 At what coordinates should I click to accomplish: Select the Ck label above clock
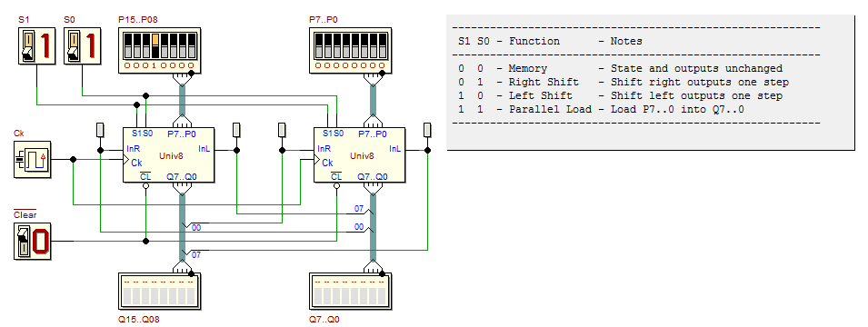click(x=19, y=134)
